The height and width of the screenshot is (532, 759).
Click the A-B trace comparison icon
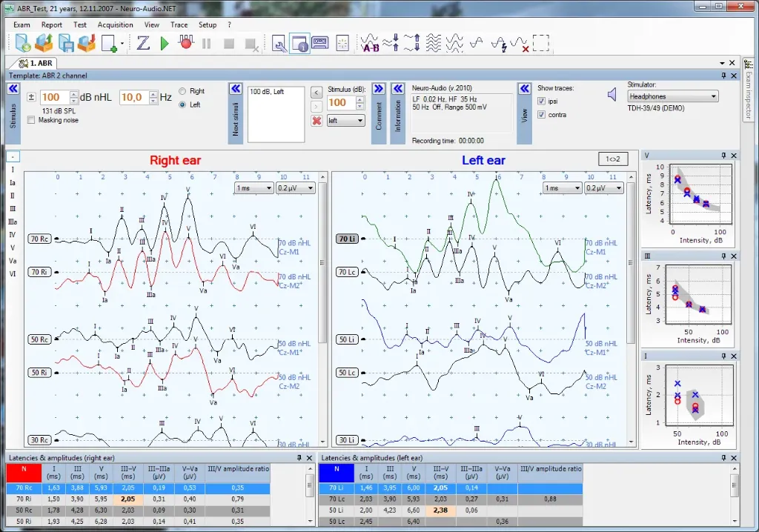[x=371, y=43]
